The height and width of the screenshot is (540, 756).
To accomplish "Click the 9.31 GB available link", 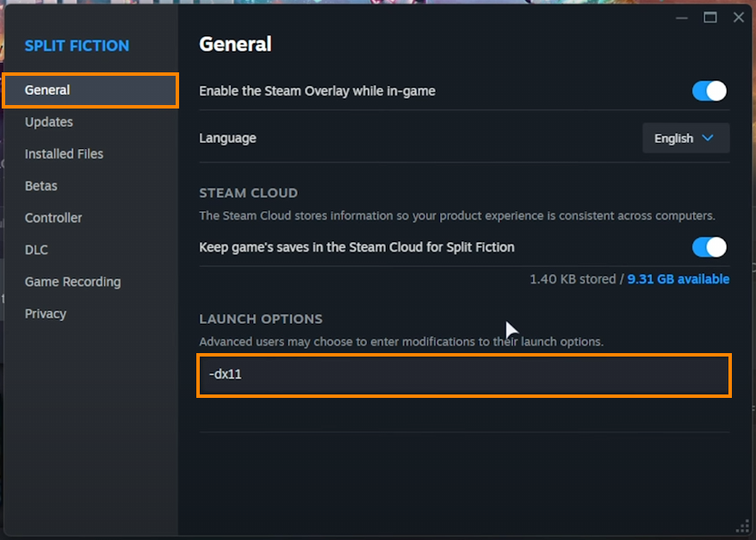I will tap(679, 279).
